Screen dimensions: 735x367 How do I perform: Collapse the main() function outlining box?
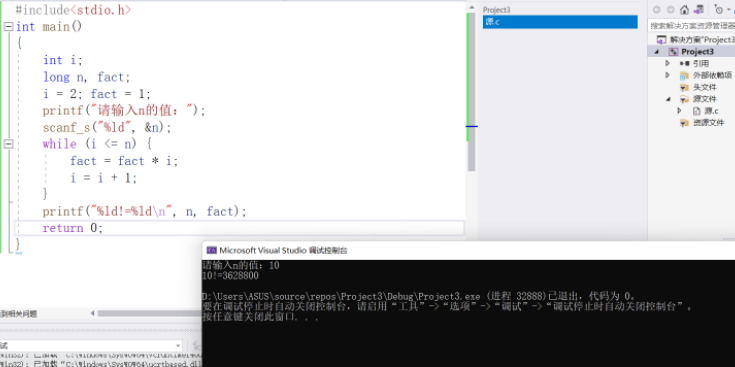tap(8, 26)
